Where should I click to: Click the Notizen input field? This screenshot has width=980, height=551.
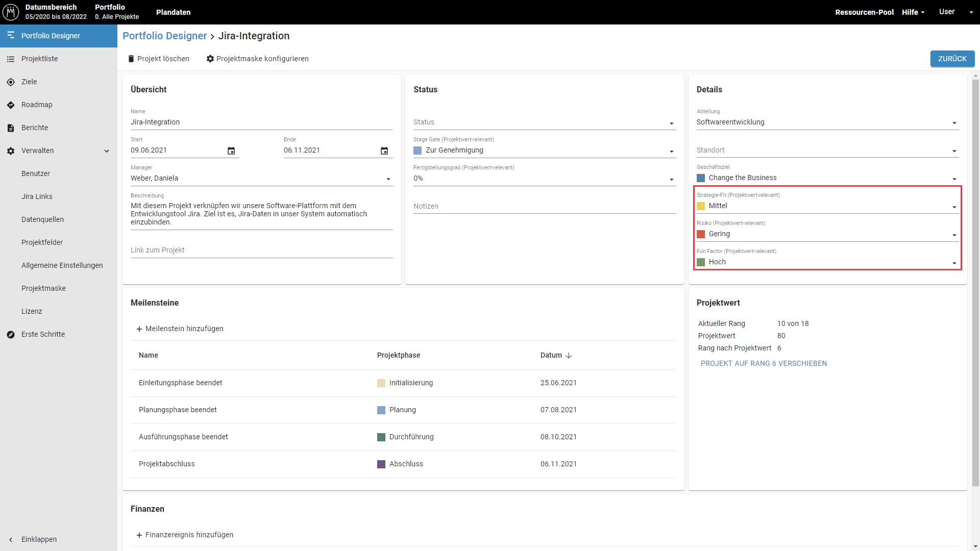[x=545, y=207]
